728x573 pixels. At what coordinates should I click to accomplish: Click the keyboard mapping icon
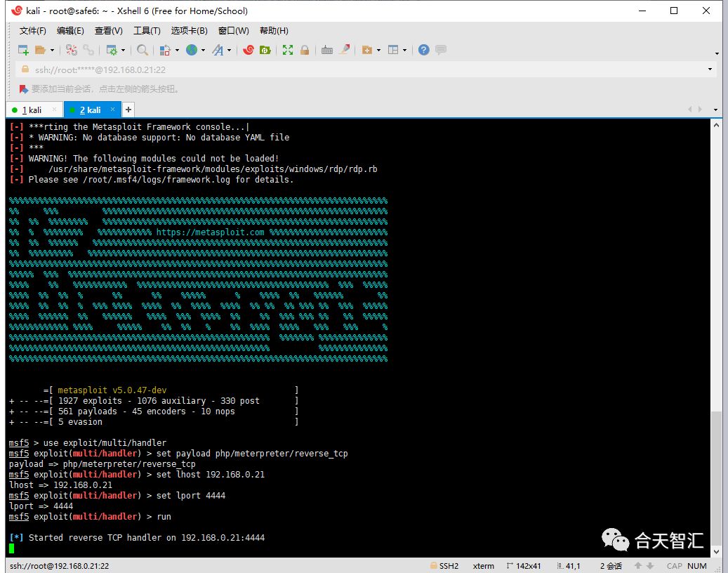327,50
